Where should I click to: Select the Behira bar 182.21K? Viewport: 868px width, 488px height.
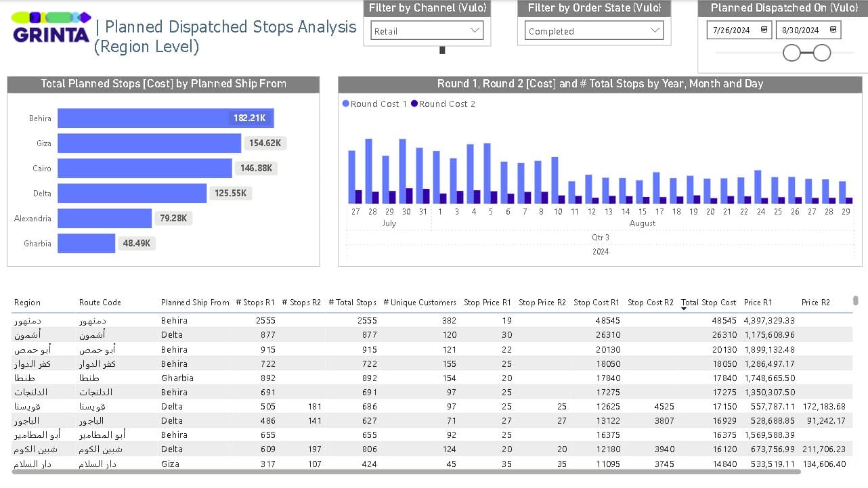[x=165, y=118]
